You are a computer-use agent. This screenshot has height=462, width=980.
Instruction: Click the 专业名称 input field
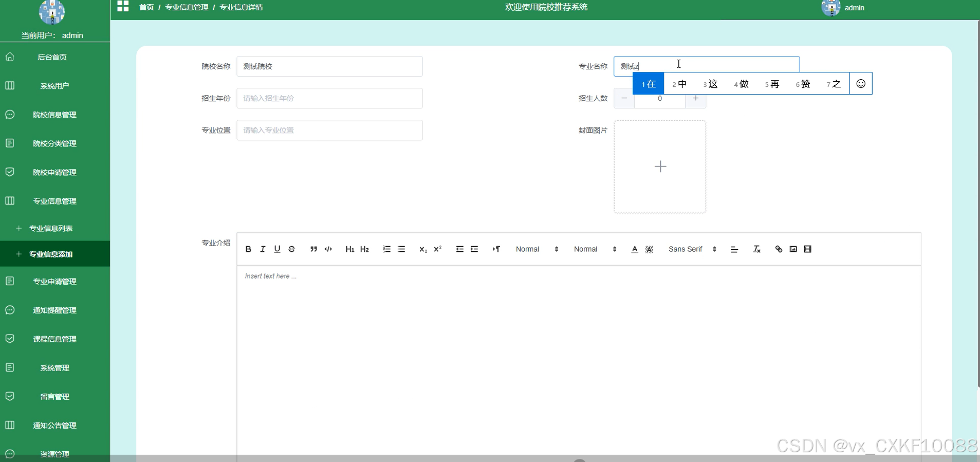click(x=707, y=66)
